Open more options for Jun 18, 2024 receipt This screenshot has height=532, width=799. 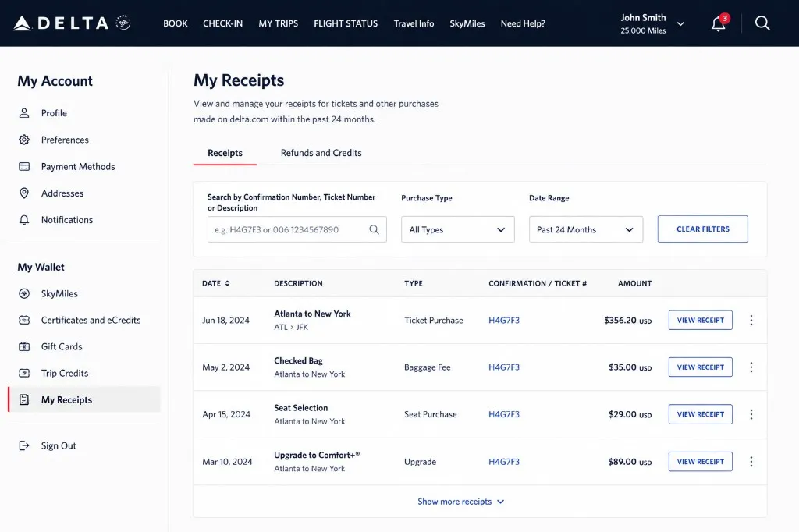click(751, 320)
